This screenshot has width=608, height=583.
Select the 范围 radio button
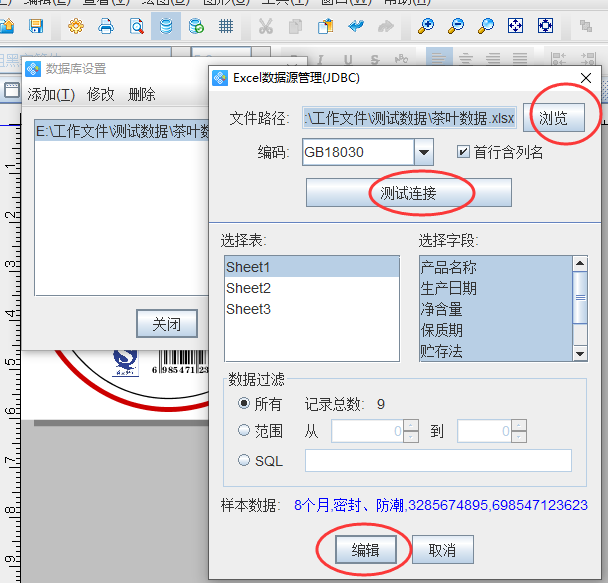click(244, 431)
